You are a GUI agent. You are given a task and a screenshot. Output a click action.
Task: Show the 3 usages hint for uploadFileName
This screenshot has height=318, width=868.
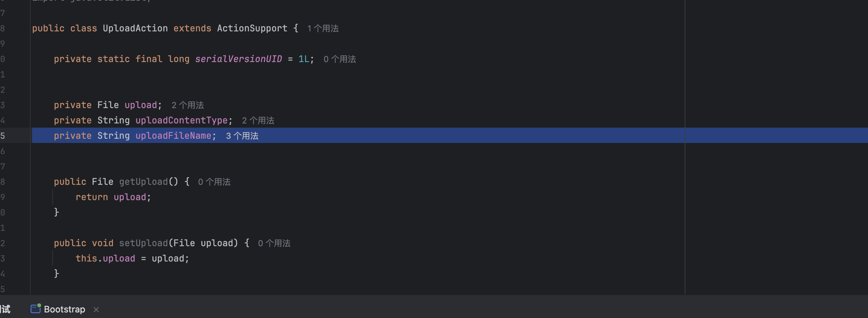(x=242, y=136)
